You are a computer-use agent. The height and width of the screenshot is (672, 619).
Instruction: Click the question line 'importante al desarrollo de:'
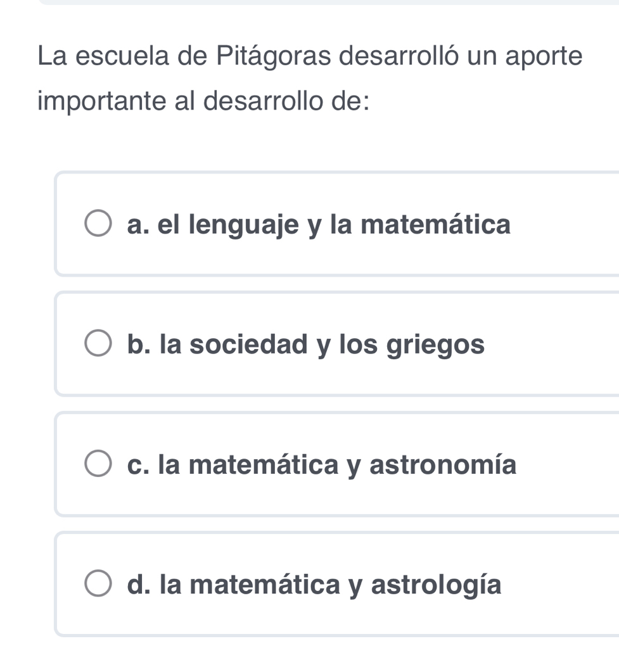pyautogui.click(x=203, y=101)
